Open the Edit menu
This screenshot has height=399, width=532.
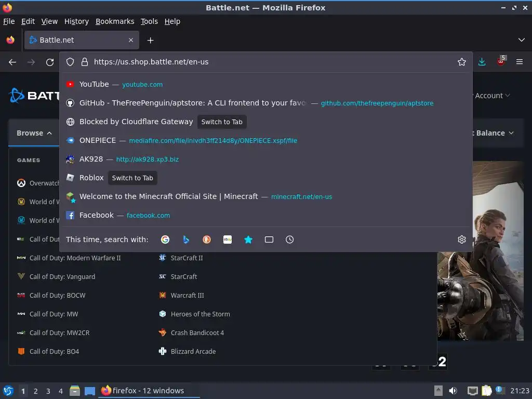coord(28,21)
